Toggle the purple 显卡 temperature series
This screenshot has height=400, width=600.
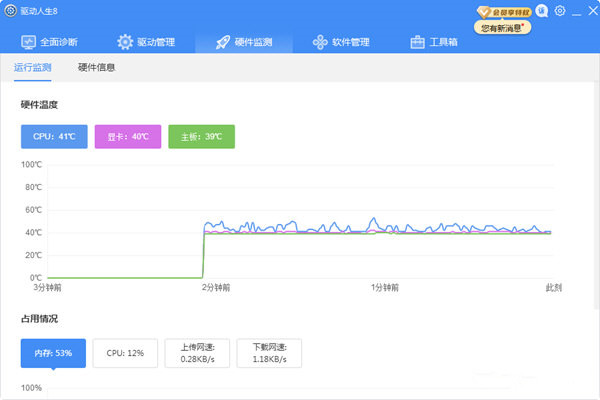coord(127,136)
